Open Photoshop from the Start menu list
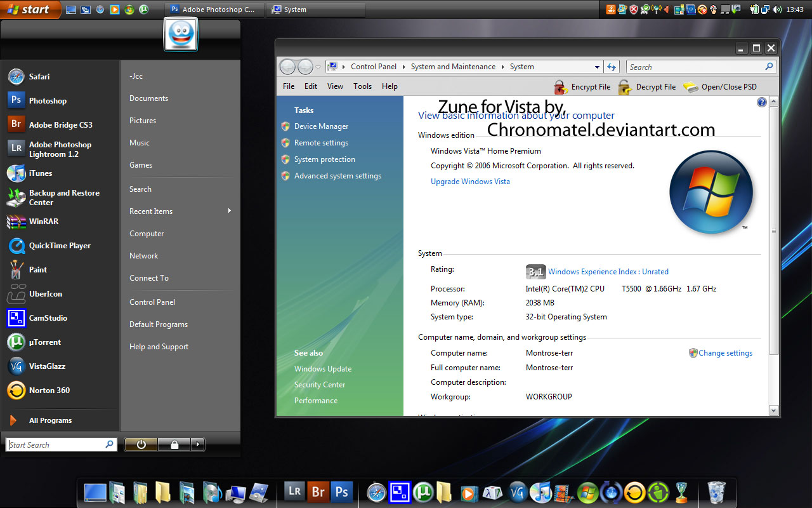Screen dimensions: 812x508 (60, 100)
